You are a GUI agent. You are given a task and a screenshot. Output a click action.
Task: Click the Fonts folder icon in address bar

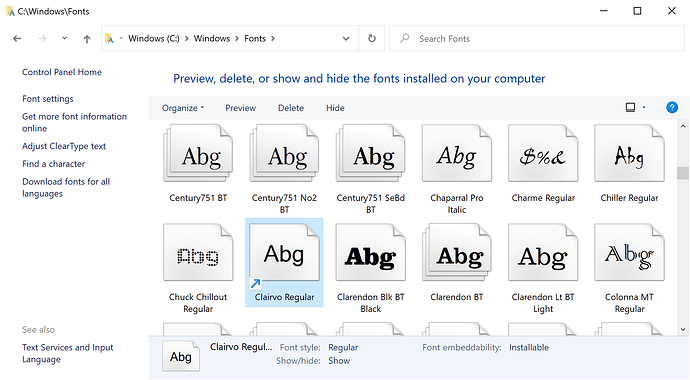coord(109,38)
